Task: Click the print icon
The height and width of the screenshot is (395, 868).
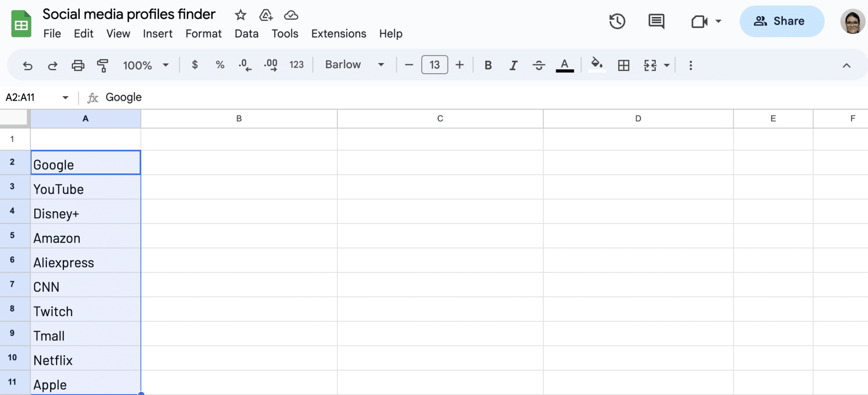Action: [x=78, y=65]
